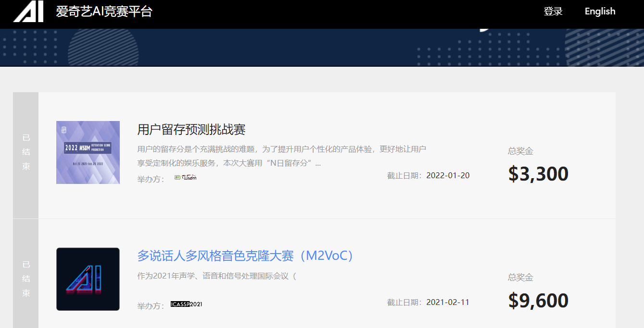
Task: Click 已结束 status of 用户留存预测挑战赛
Action: click(26, 152)
